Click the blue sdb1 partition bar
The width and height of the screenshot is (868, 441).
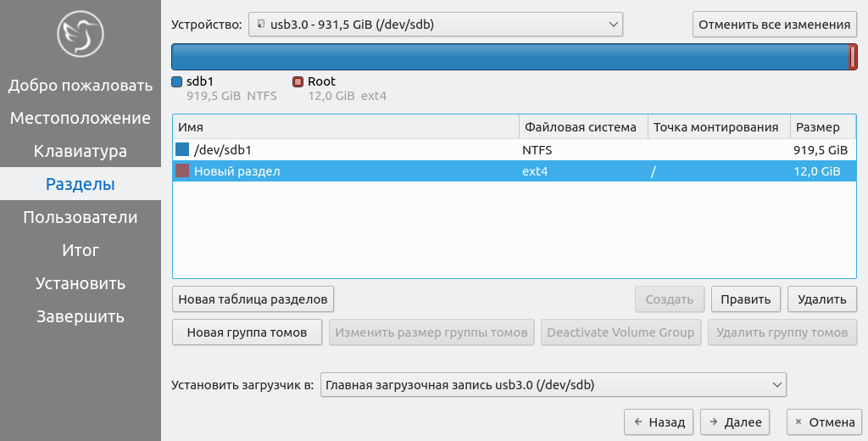[509, 57]
